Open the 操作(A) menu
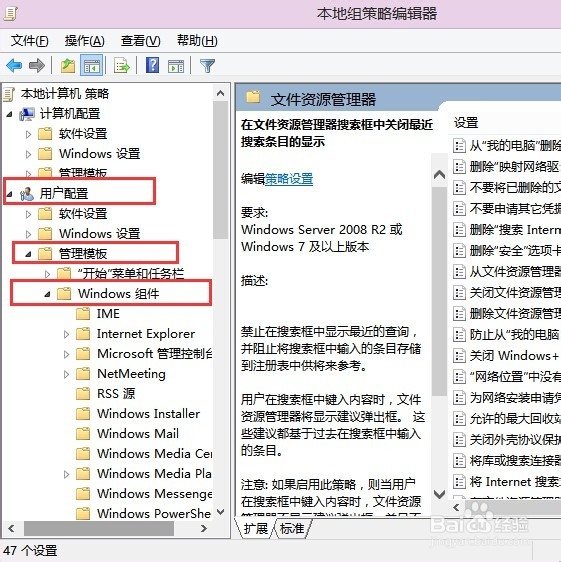 [x=85, y=41]
